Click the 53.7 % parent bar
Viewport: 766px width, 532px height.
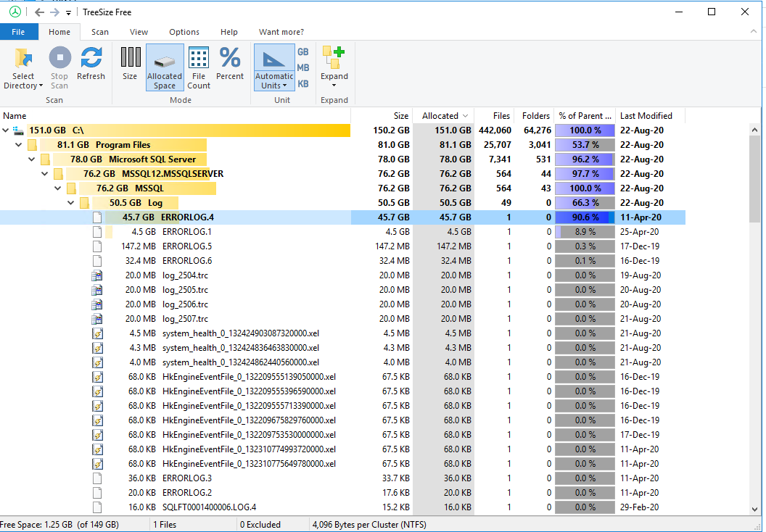[585, 145]
